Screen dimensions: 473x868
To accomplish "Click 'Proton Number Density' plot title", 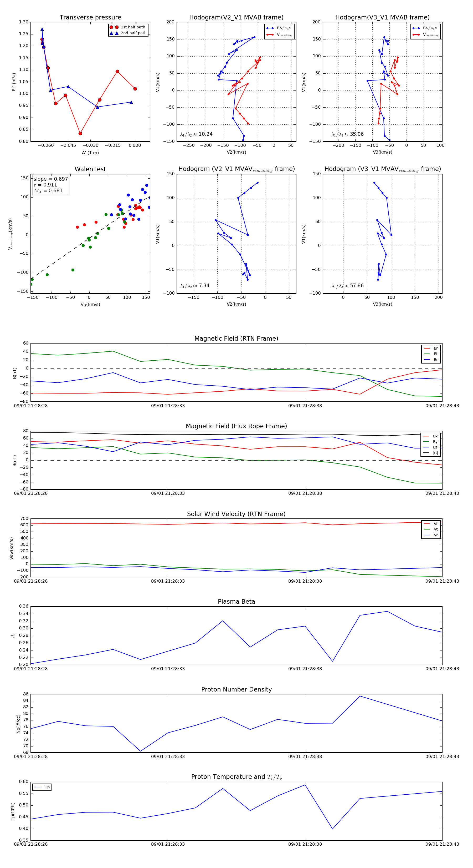I will [x=236, y=689].
